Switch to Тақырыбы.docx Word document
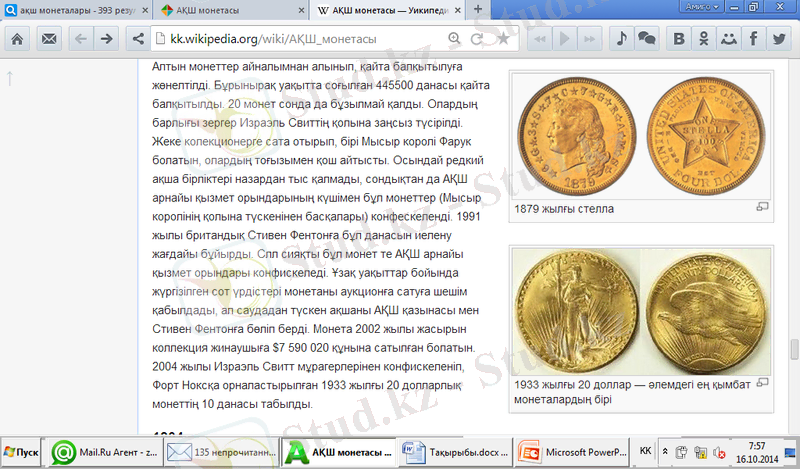 click(455, 452)
